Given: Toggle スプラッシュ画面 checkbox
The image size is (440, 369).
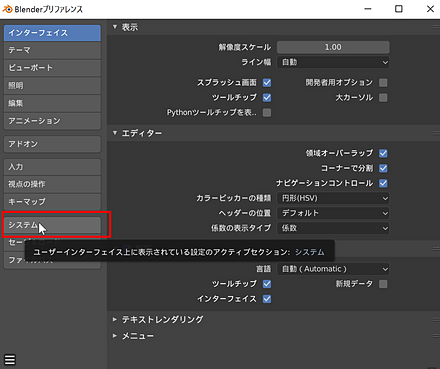Looking at the screenshot, I should click(267, 82).
